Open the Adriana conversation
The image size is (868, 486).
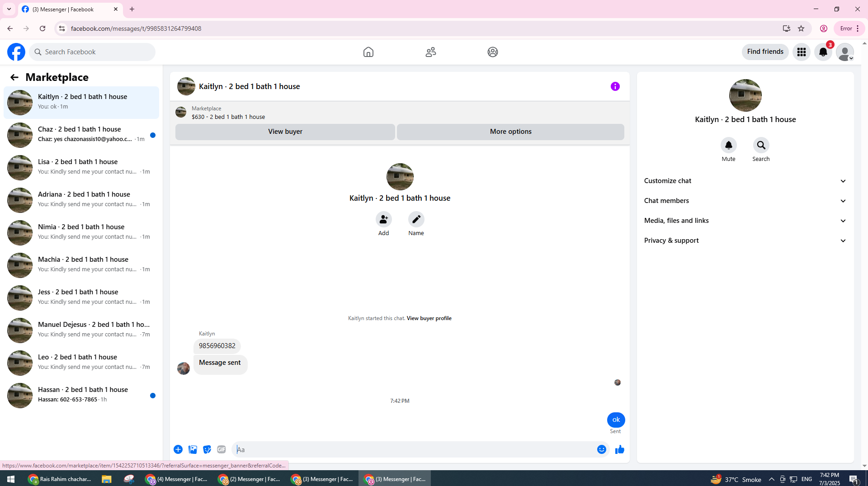coord(81,200)
